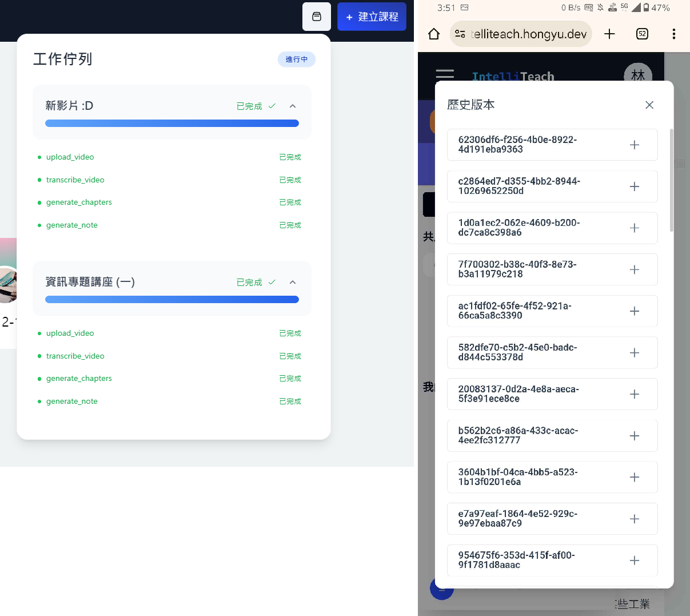
Task: Click the 建立課程 button
Action: pos(372,17)
